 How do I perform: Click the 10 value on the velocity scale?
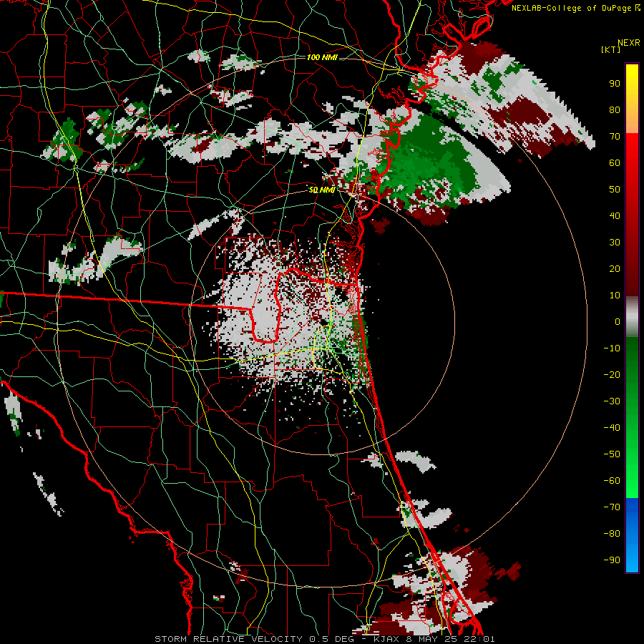point(615,296)
